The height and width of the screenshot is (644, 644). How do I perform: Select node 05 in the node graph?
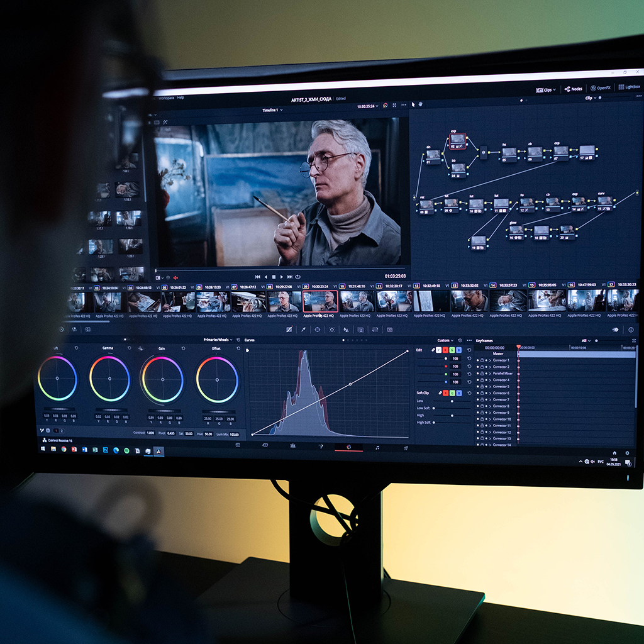(x=509, y=153)
